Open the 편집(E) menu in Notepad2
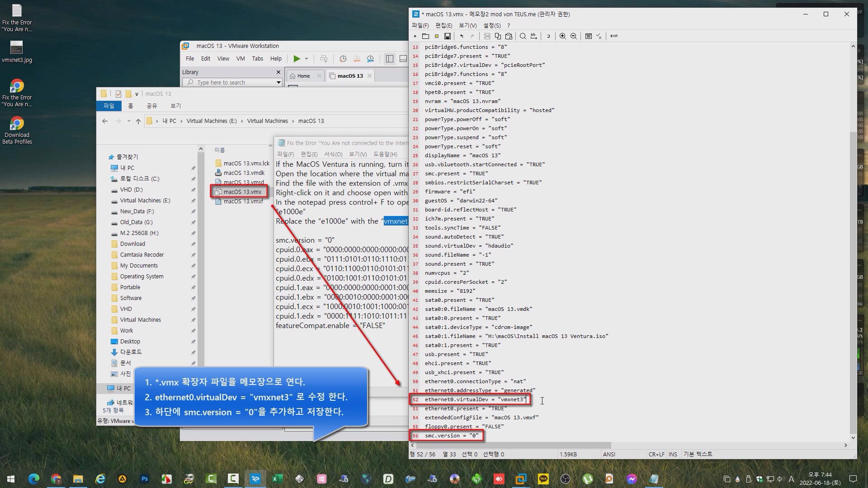Screen dimensions: 868x488 [x=443, y=26]
